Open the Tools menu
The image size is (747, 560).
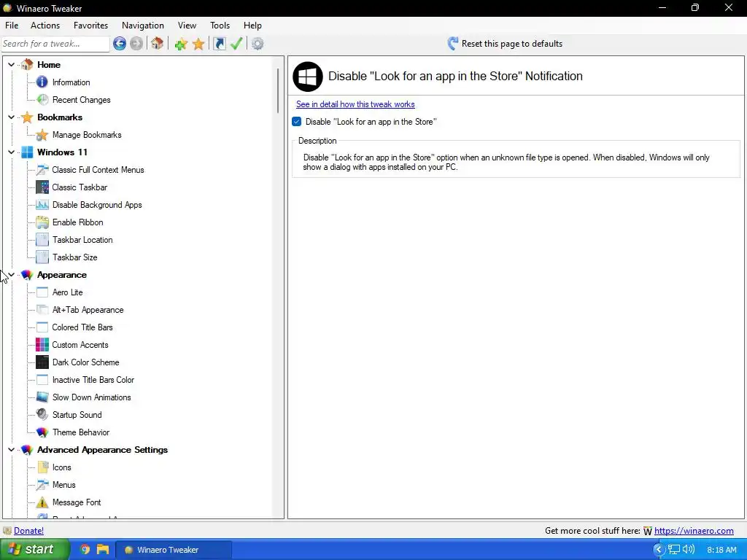220,26
